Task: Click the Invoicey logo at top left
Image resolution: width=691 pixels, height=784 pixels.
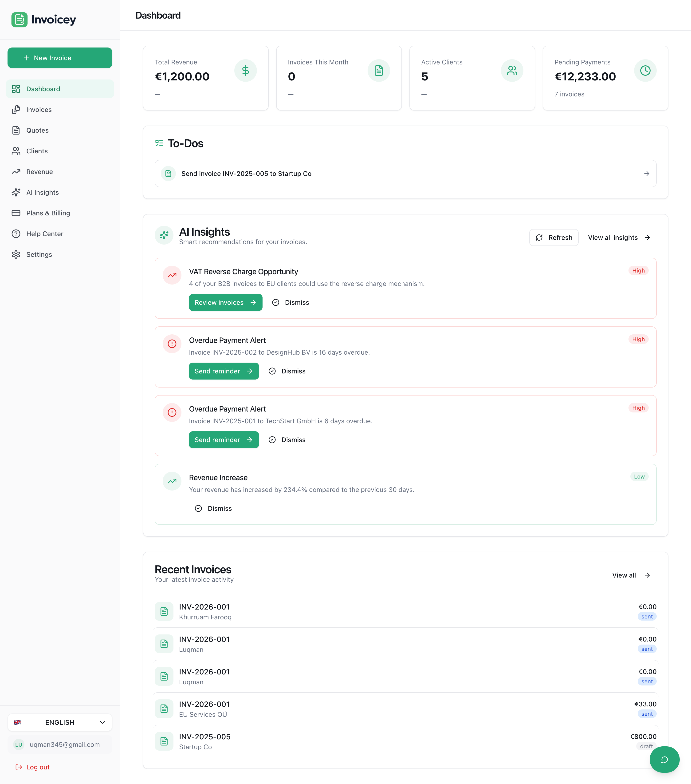Action: coord(43,19)
